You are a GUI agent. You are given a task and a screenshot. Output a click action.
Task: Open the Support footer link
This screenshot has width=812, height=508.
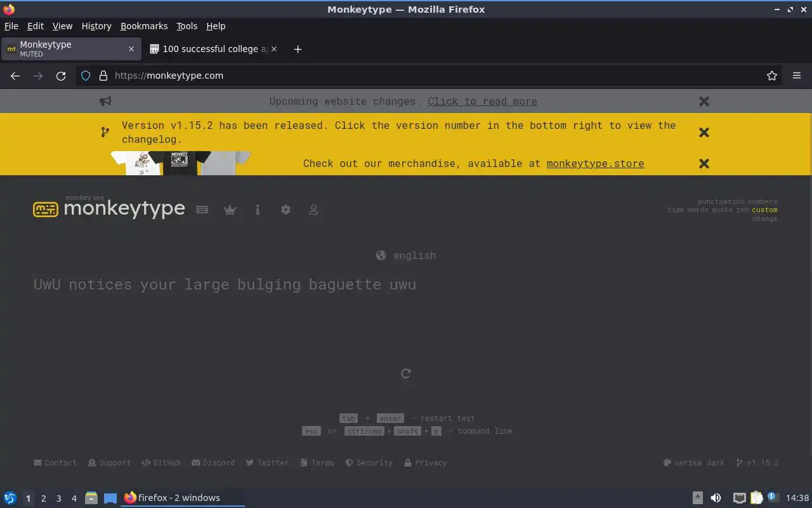point(110,463)
